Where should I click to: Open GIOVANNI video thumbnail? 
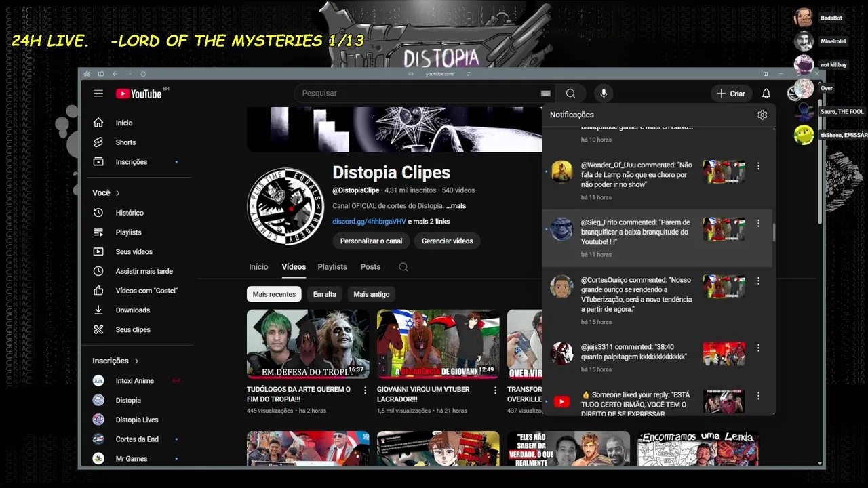click(438, 344)
